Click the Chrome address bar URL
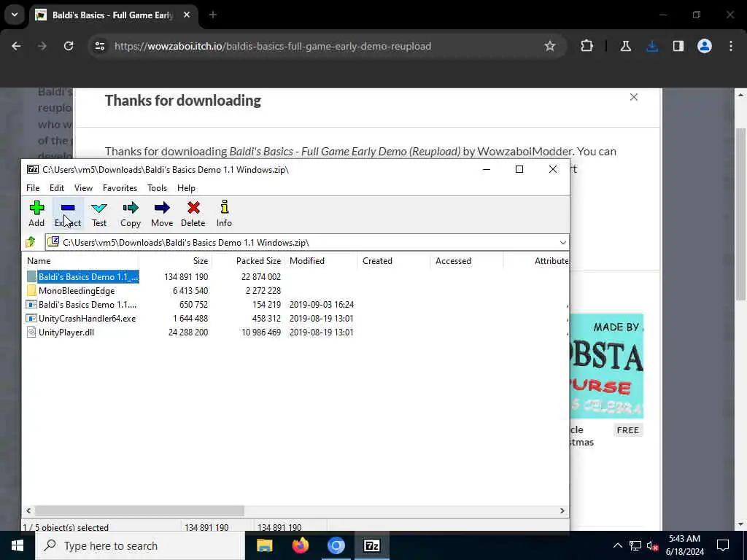Screen dimensions: 747x560 [273, 46]
